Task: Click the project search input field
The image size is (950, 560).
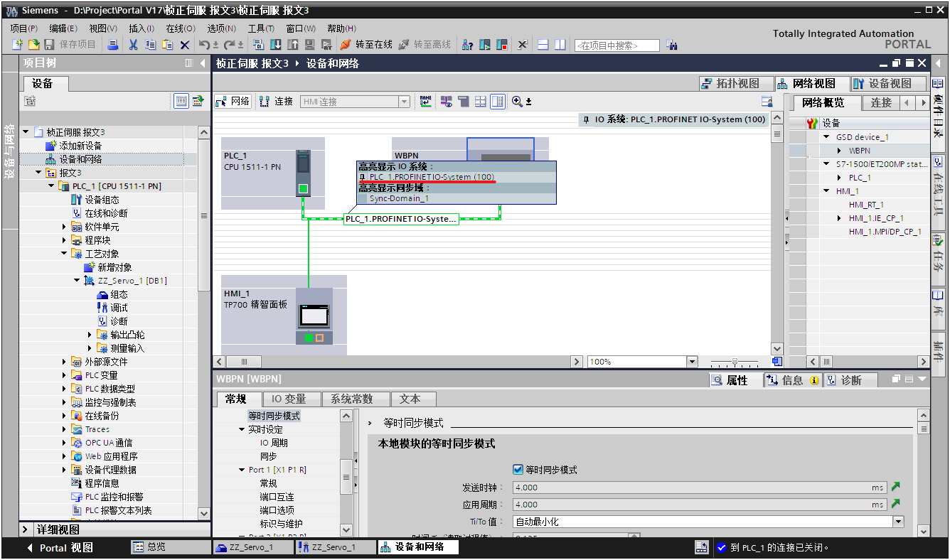Action: tap(617, 45)
